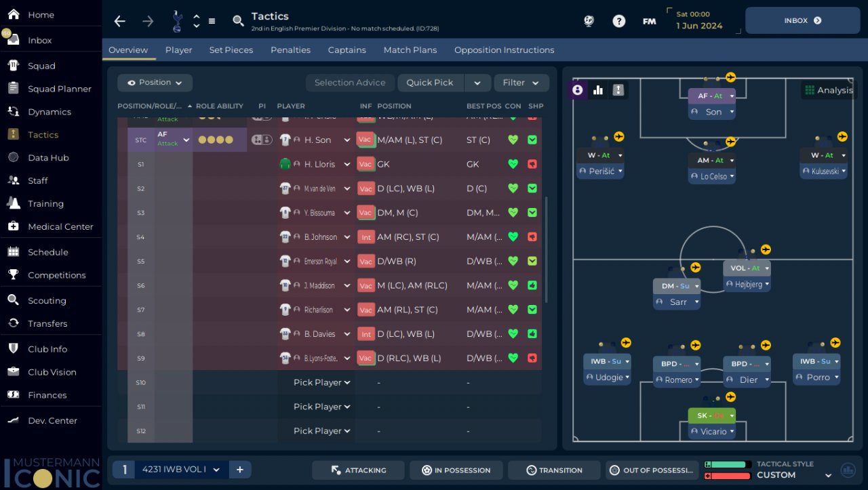This screenshot has height=490, width=868.
Task: Click the Vac status badge for H. Lloris
Action: tap(366, 164)
